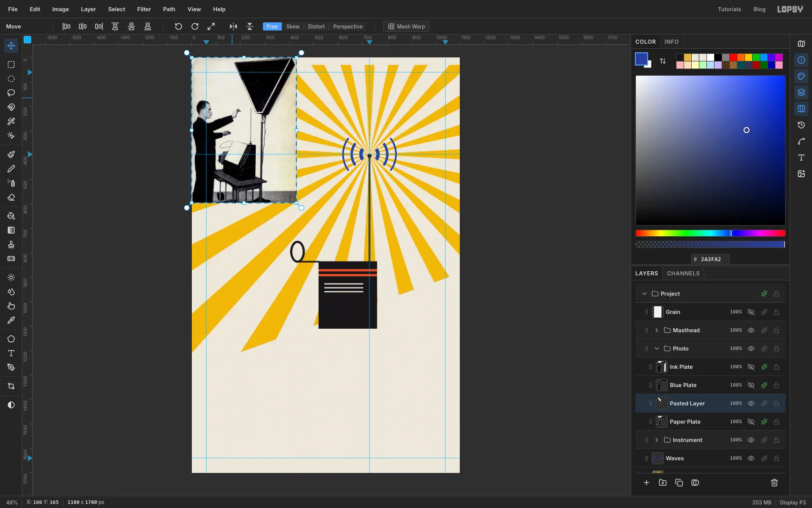The height and width of the screenshot is (508, 812).
Task: Select the Paint Bucket tool
Action: 11,216
